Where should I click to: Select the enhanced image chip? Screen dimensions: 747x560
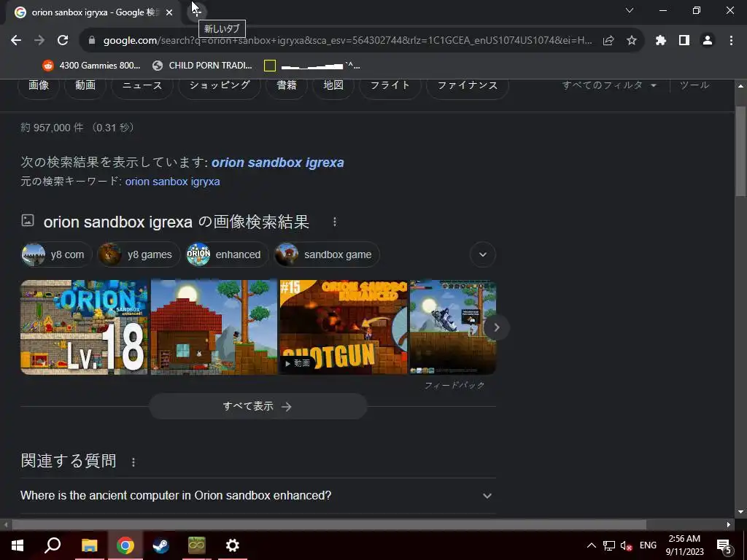227,254
